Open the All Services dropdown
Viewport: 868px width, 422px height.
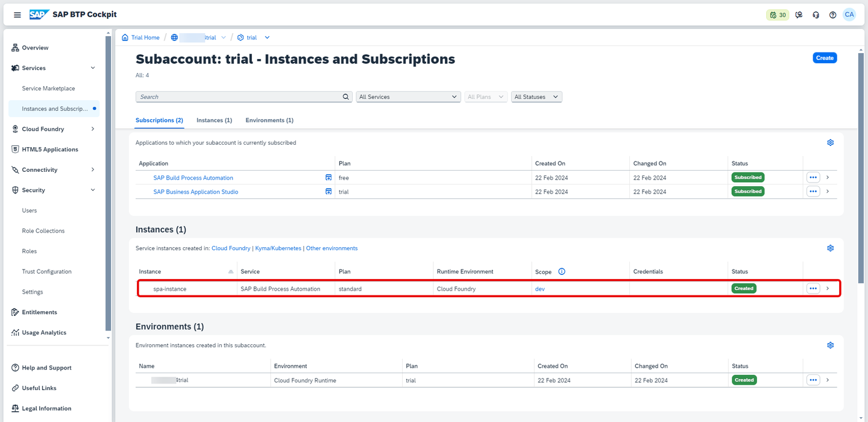[408, 96]
